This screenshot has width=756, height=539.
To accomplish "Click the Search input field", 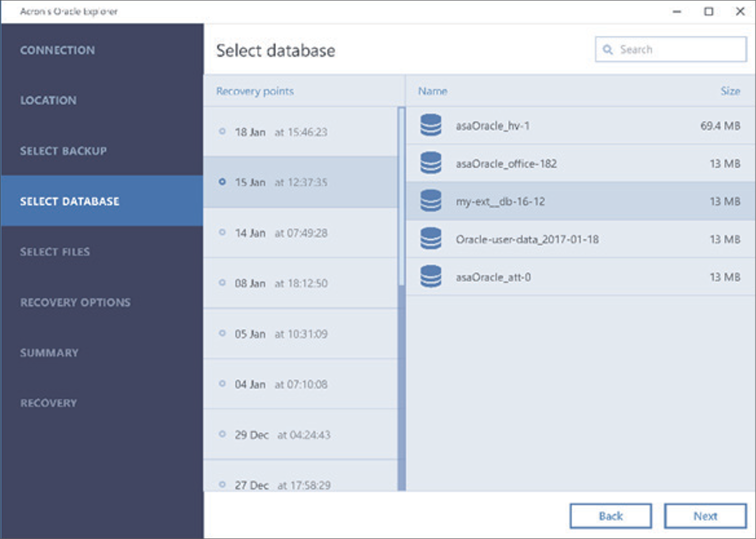I will (671, 49).
